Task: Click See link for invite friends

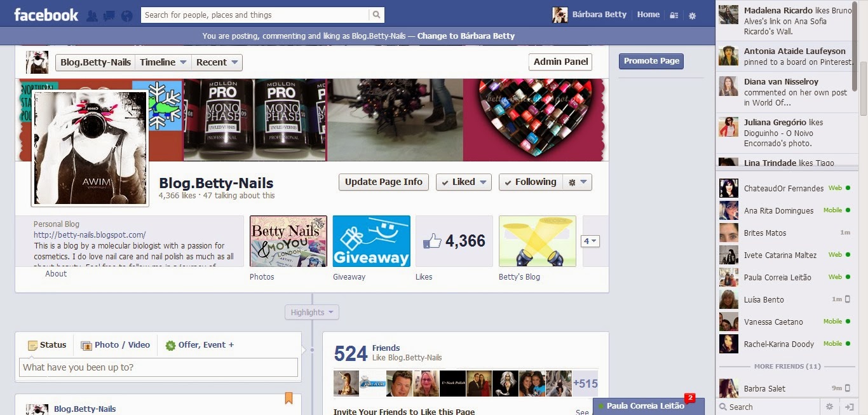Action: click(x=582, y=412)
